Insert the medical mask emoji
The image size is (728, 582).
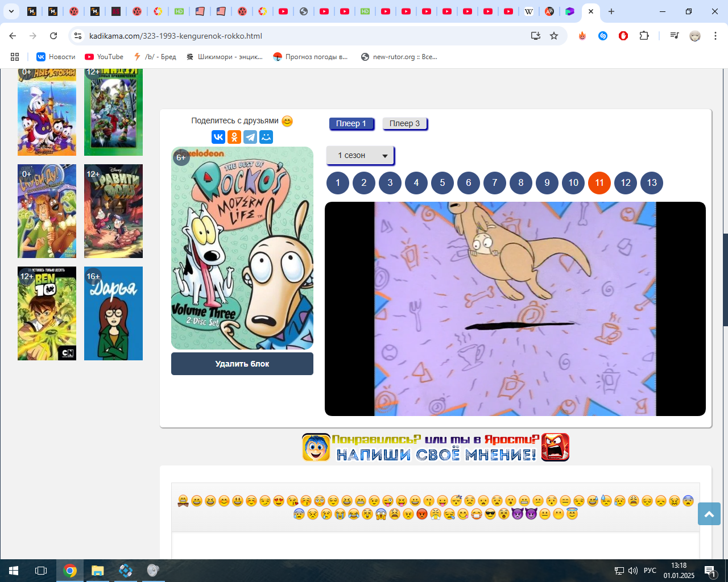(477, 514)
